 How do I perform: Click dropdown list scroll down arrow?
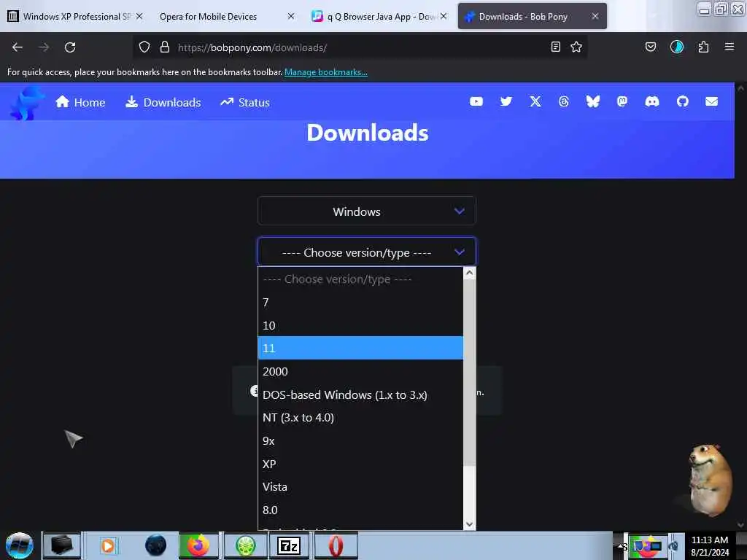469,524
